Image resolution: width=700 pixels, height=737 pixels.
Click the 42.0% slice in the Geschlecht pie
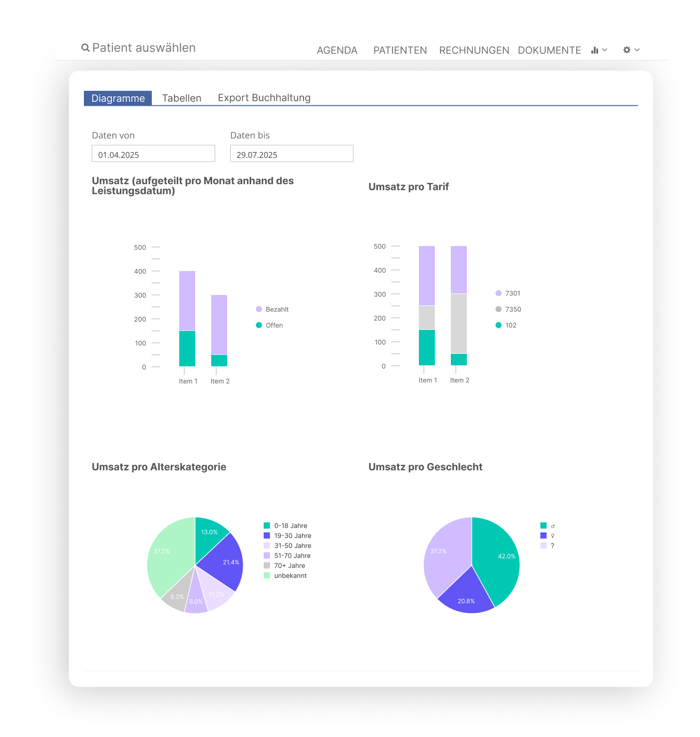(x=497, y=559)
